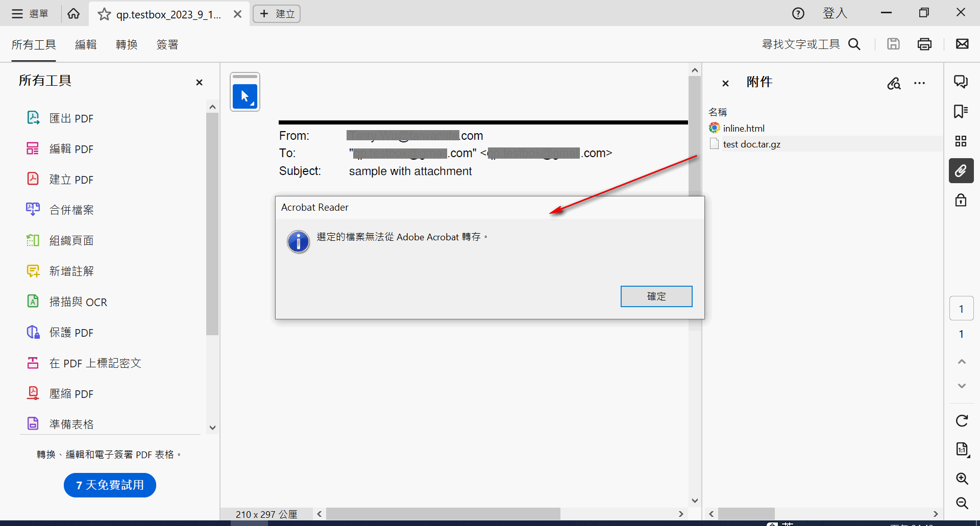Click the 尋找文字或工具 search field

click(x=811, y=44)
